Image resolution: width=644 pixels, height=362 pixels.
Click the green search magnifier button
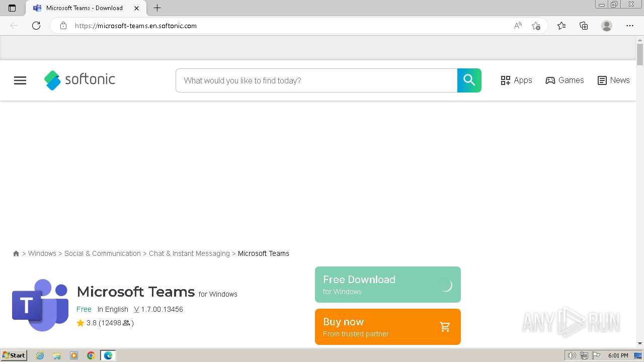(x=469, y=80)
